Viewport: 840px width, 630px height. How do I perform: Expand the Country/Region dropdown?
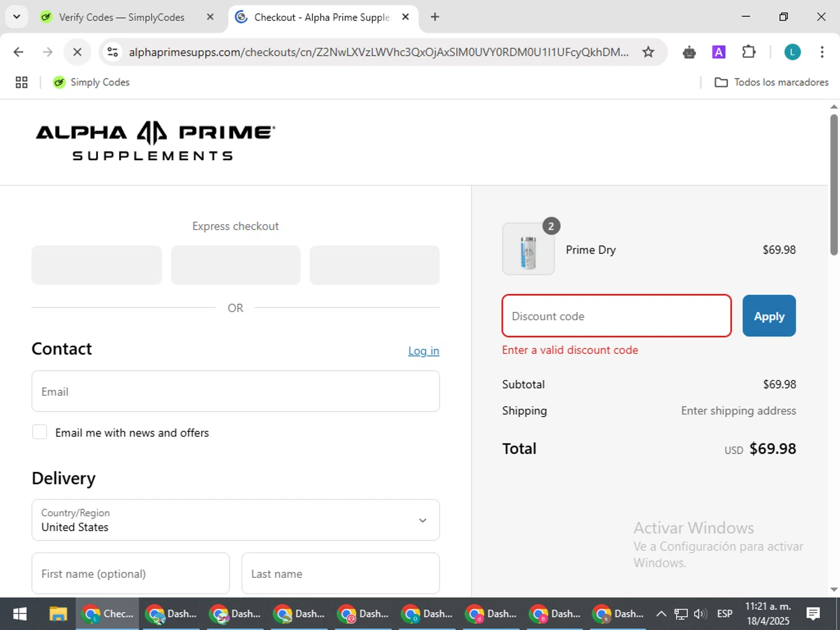click(235, 520)
